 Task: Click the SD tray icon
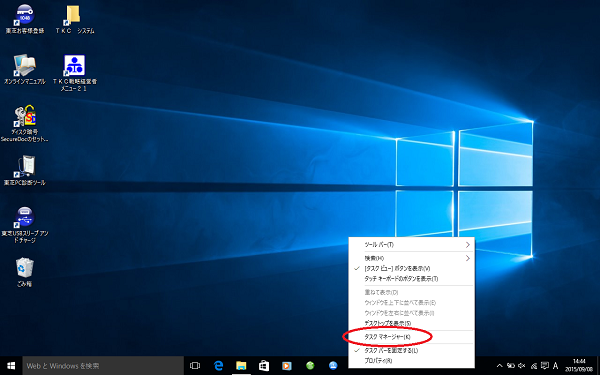511,366
